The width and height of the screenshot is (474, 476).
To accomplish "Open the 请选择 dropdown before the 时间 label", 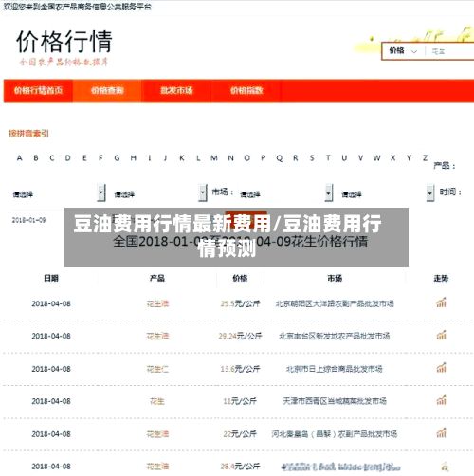I will (387, 193).
